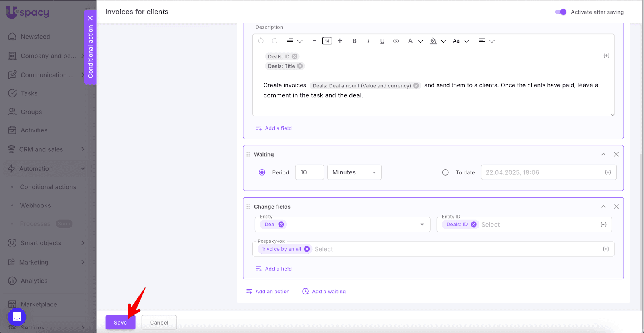Select the To date radio button
Screen dimensions: 644x333
click(x=445, y=172)
